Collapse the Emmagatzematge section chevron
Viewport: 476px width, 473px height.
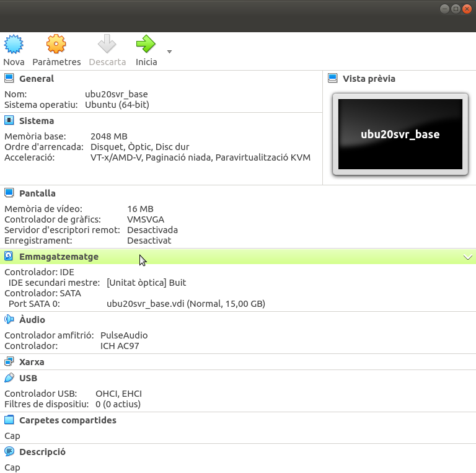pyautogui.click(x=468, y=257)
